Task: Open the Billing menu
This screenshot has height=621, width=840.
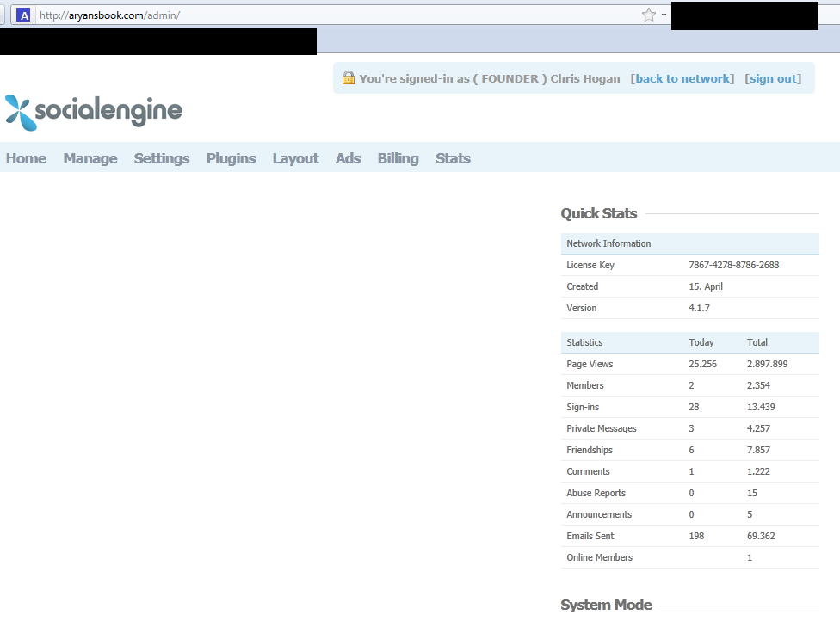Action: (x=398, y=158)
